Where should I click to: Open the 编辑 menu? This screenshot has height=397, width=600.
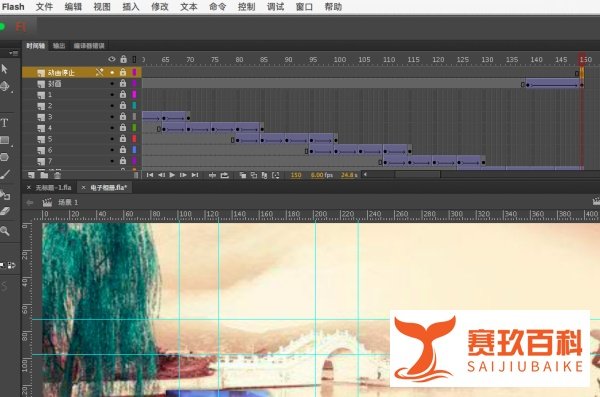click(x=73, y=7)
